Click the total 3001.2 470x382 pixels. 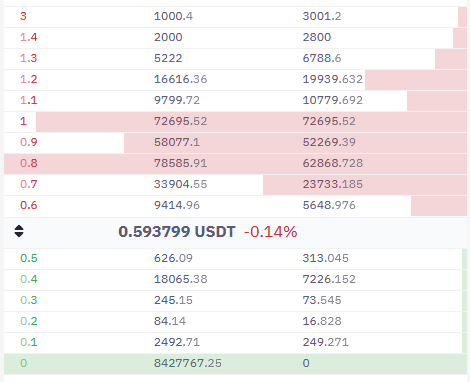point(322,16)
